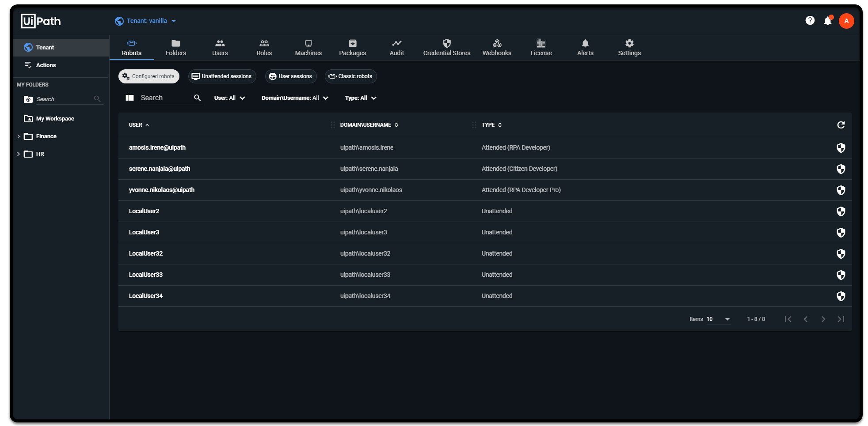Viewport: 868px width, 426px height.
Task: Expand the Finance folder
Action: coord(18,136)
